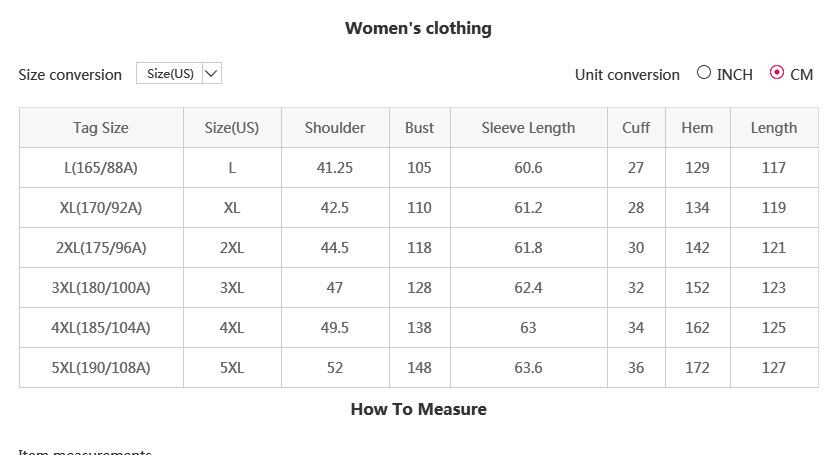Viewport: 835px width, 455px height.
Task: Select the L(165/88A) tag size row
Action: (101, 168)
